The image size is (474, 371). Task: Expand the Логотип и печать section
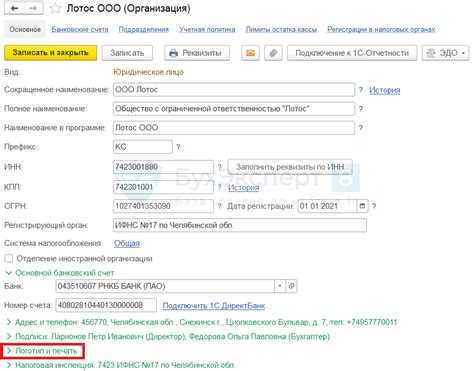42,351
